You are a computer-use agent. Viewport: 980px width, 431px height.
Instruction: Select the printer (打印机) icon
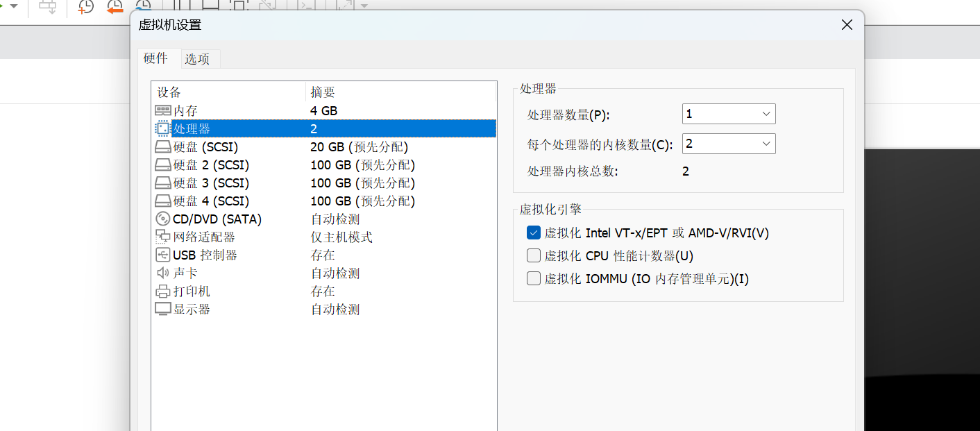[162, 291]
